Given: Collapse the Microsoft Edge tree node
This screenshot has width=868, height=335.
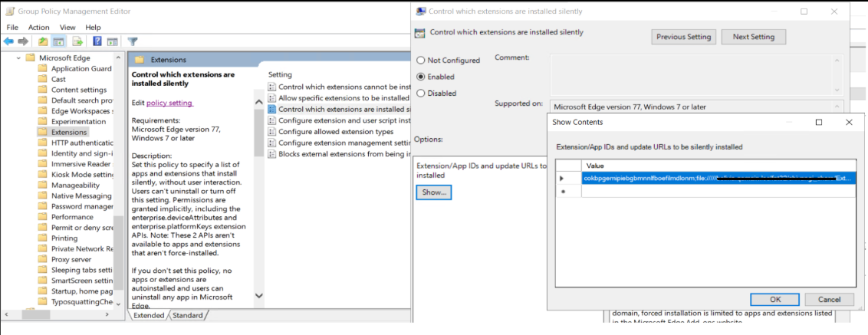Looking at the screenshot, I should pyautogui.click(x=19, y=57).
